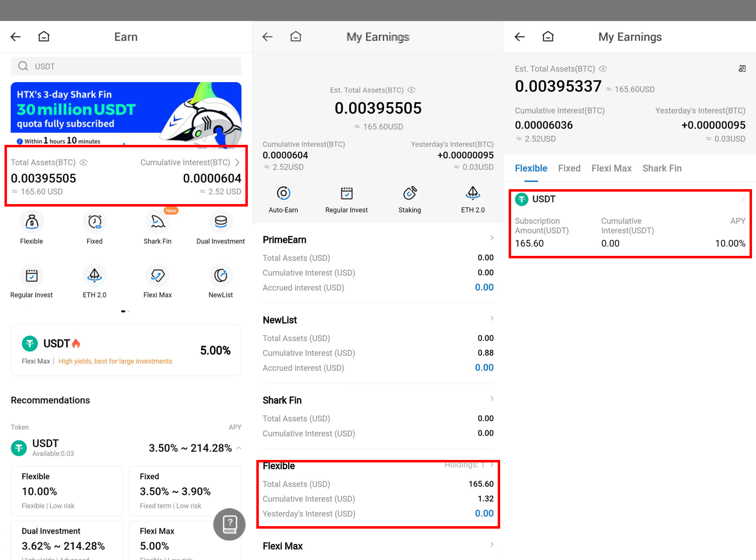Expand the Shark Fin earnings section chevron

[x=492, y=399]
